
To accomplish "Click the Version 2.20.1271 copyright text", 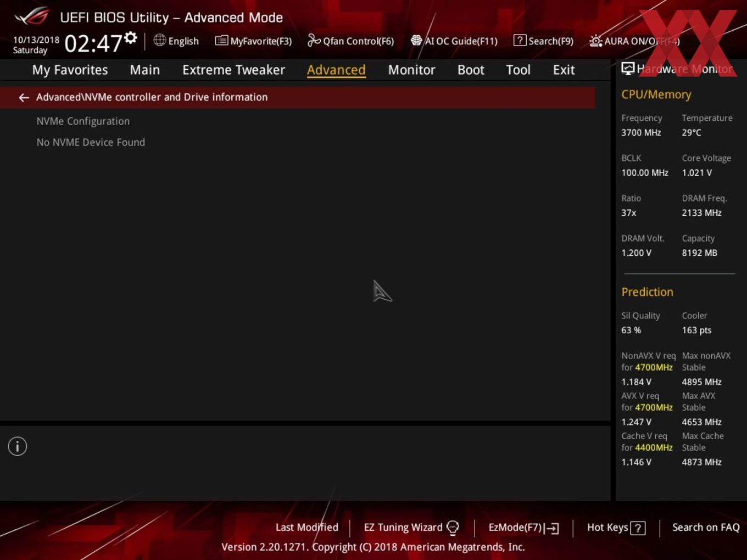I will [373, 547].
